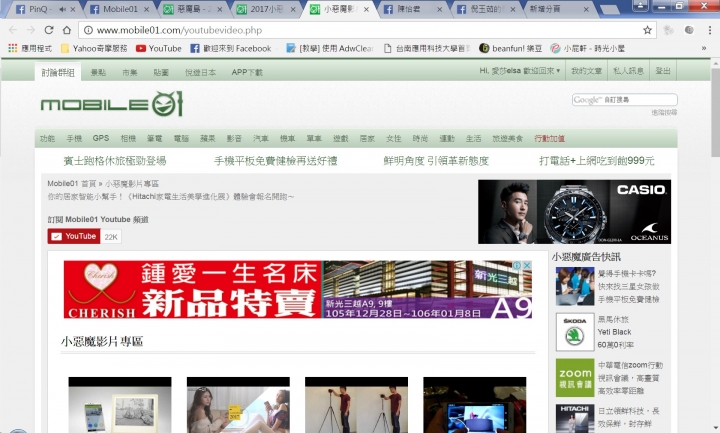Open the Apps grid bookmark icon
The image size is (720, 433).
[x=13, y=48]
